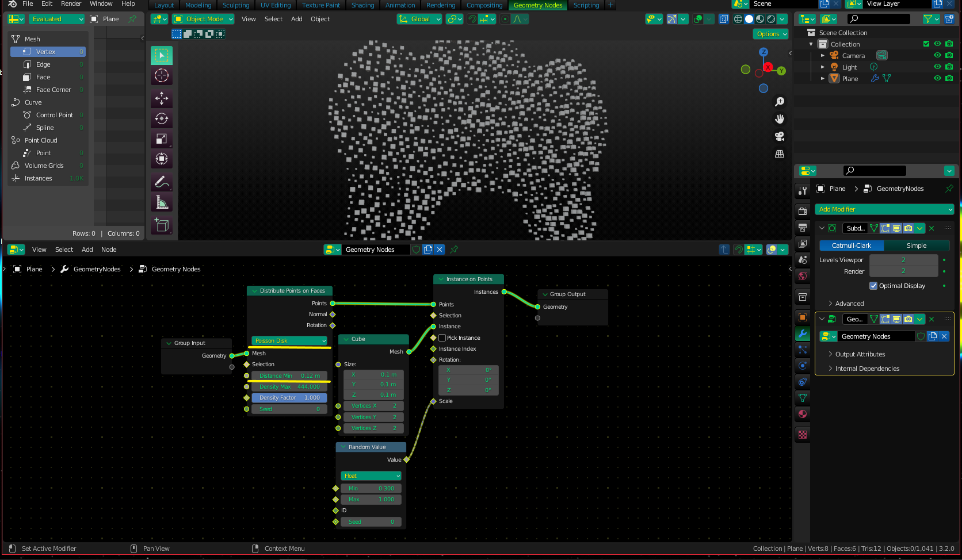
Task: Open the Render menu
Action: click(x=71, y=3)
